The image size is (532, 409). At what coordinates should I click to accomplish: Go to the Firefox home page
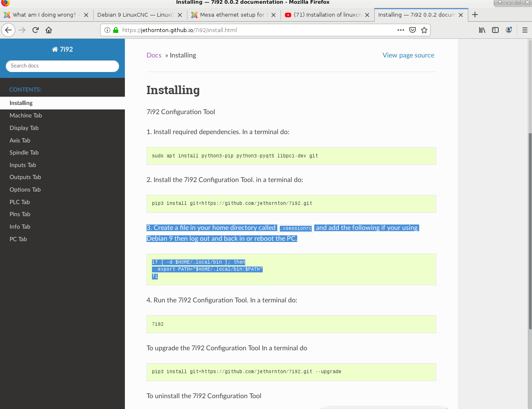tap(49, 30)
